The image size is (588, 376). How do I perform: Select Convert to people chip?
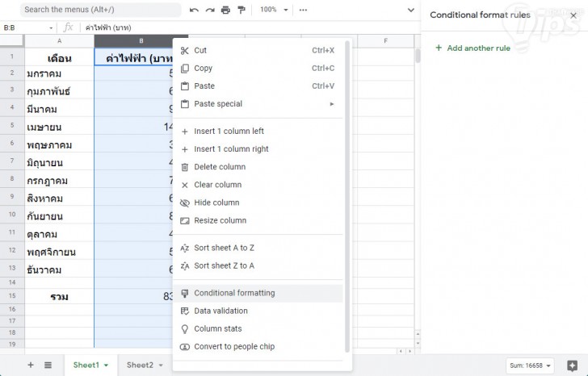tap(258, 347)
